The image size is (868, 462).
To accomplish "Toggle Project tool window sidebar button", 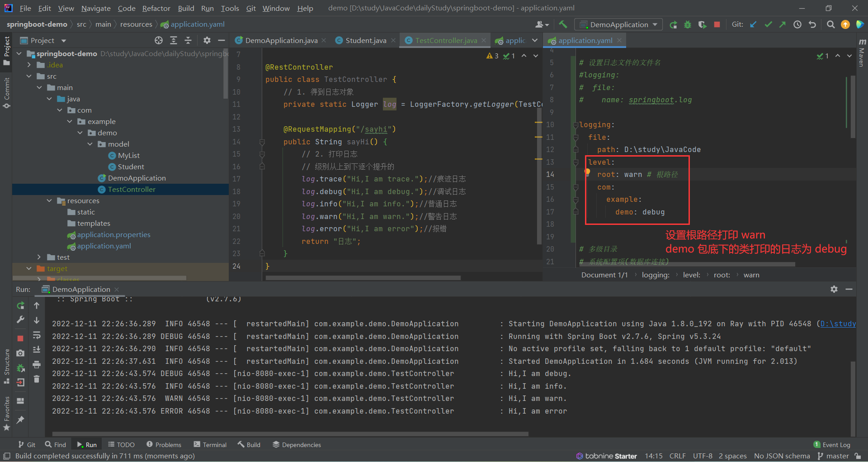I will click(x=6, y=51).
